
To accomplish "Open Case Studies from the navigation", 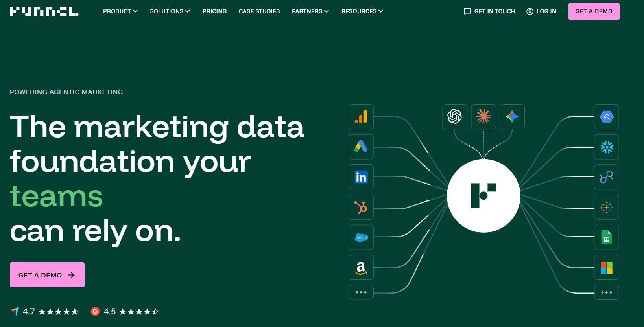I will (x=259, y=11).
